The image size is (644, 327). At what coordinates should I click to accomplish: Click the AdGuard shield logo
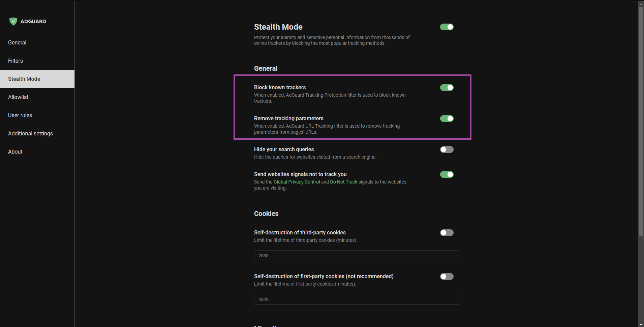pyautogui.click(x=13, y=21)
